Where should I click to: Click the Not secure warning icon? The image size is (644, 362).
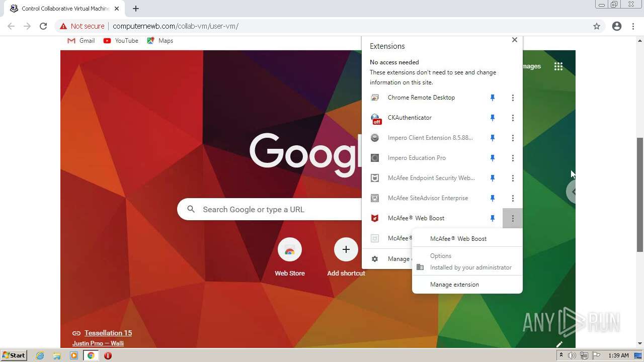[63, 26]
